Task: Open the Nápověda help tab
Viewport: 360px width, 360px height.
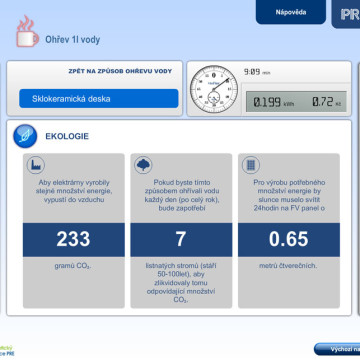Action: tap(291, 12)
